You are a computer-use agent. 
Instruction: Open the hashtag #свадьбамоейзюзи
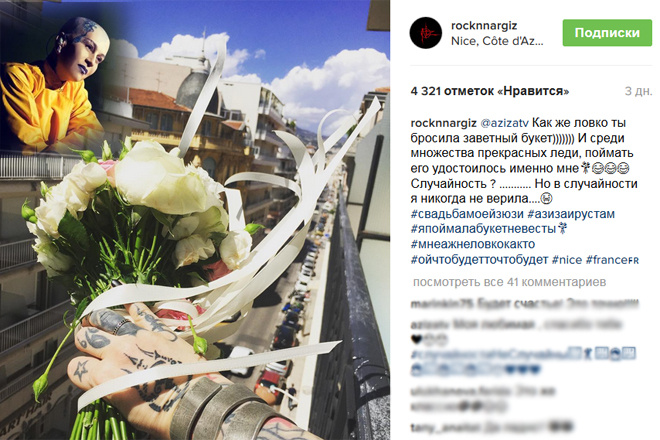[467, 214]
